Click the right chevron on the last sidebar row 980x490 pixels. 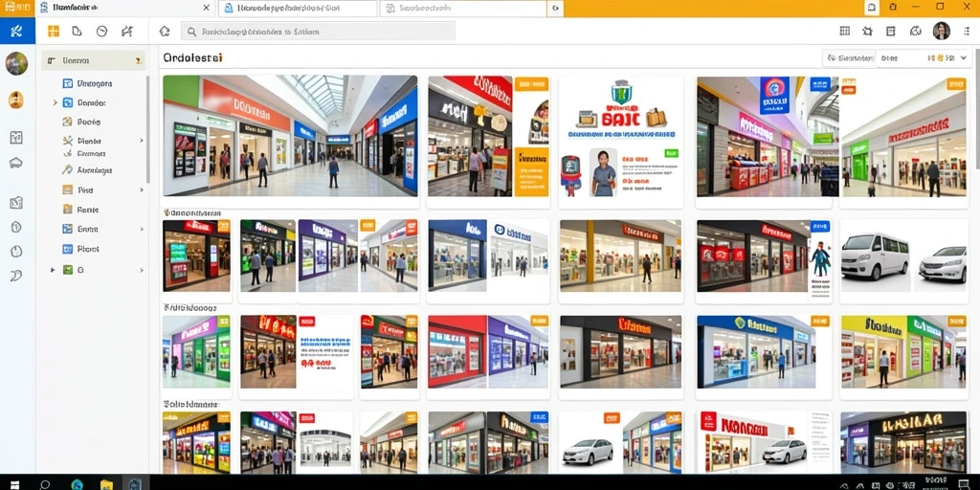(x=142, y=270)
